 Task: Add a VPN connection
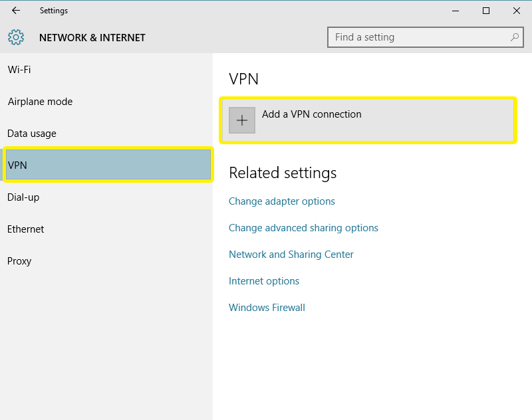(368, 120)
